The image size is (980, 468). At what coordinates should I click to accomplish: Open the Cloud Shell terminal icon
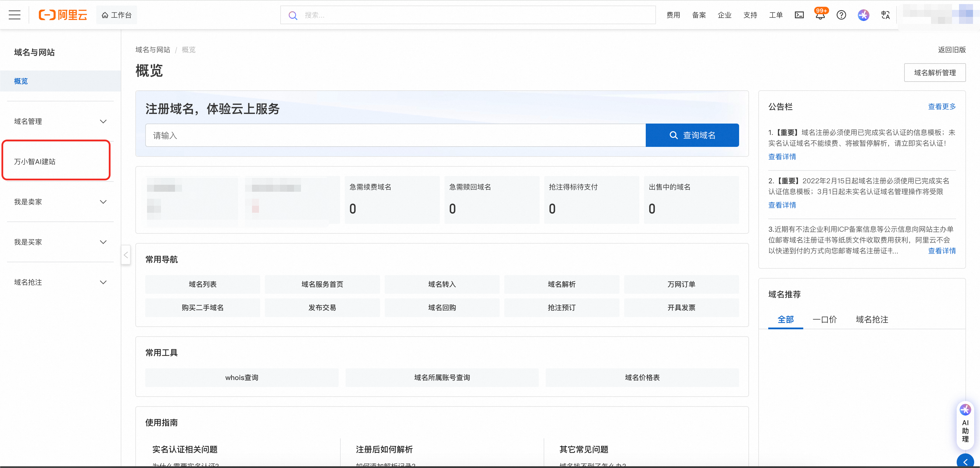[799, 15]
